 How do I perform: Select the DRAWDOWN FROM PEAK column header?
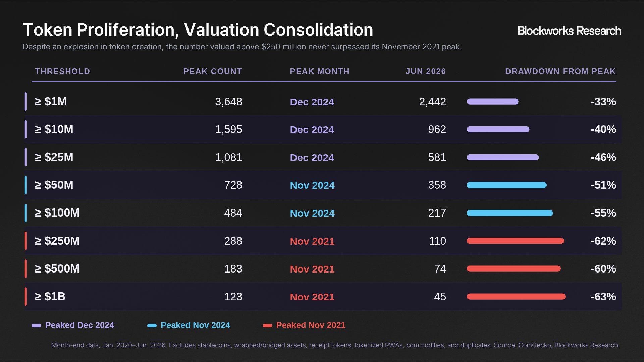pos(560,71)
